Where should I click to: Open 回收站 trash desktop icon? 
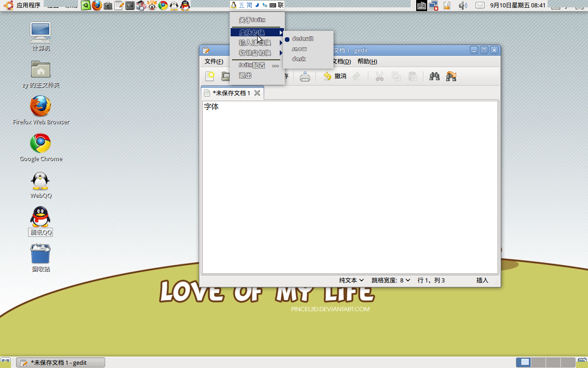pos(41,258)
